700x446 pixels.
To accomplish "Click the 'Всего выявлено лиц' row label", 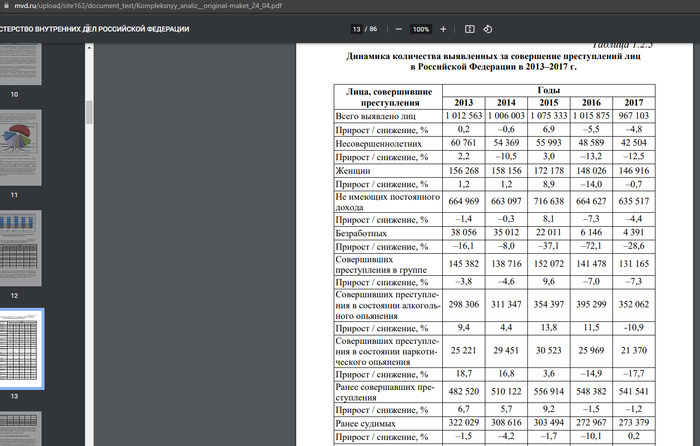I will [375, 116].
